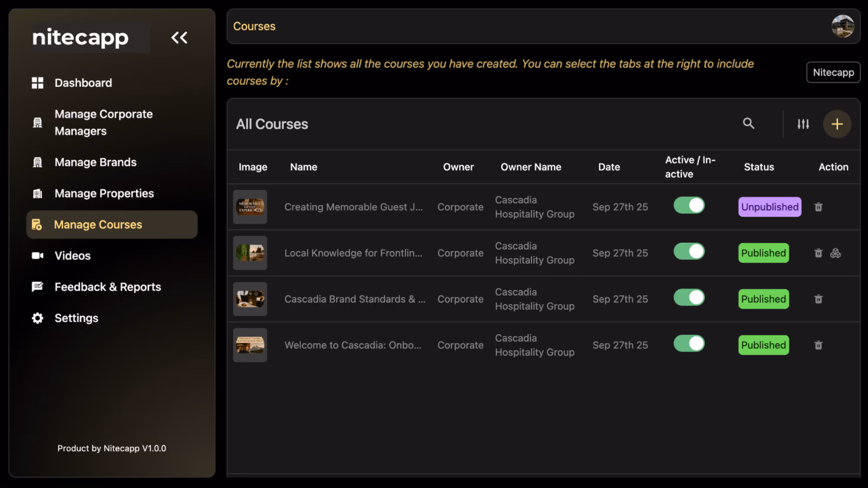This screenshot has width=868, height=488.
Task: Click the Unpublished status badge
Action: tap(770, 207)
